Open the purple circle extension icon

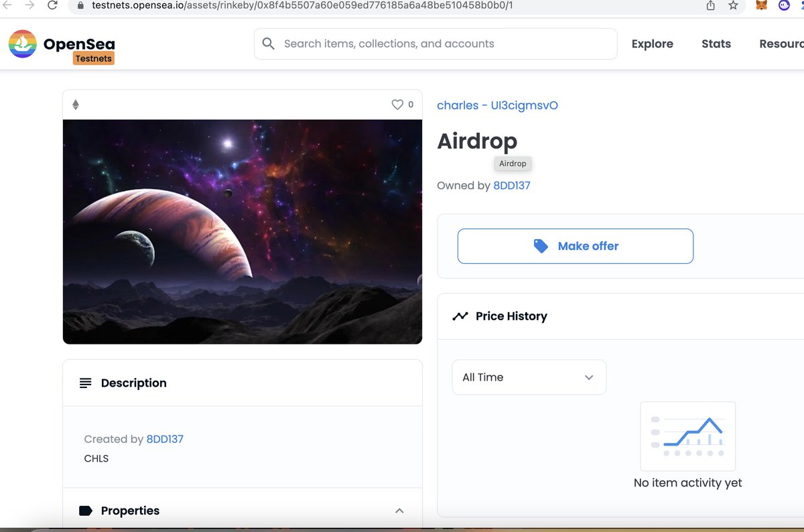click(x=784, y=5)
